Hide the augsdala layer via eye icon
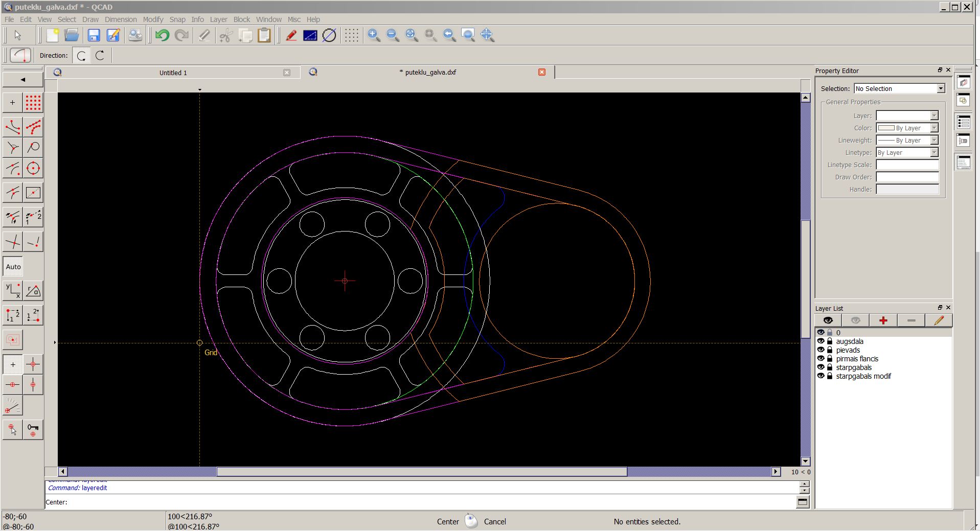The width and height of the screenshot is (980, 531). pos(821,341)
